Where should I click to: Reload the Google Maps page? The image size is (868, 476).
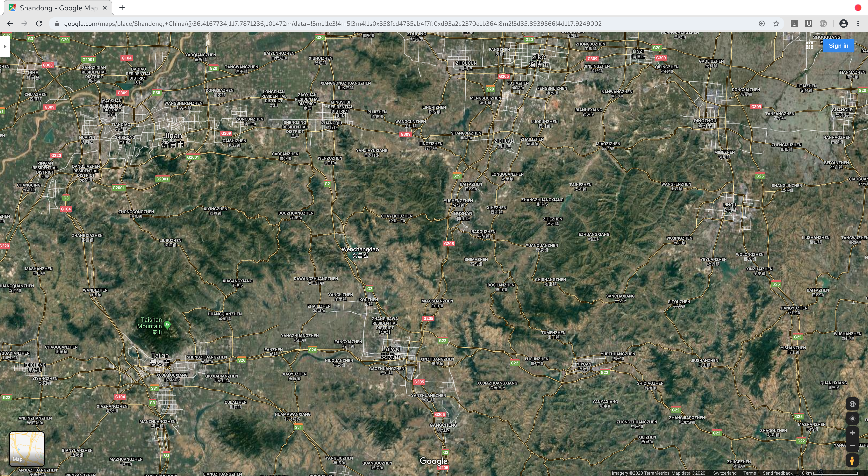(x=39, y=24)
